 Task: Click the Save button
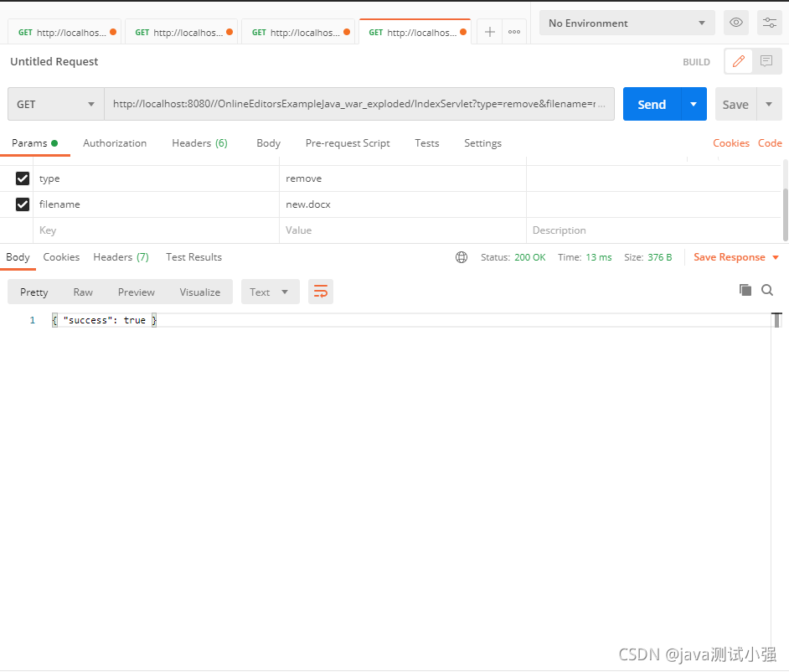(x=735, y=104)
